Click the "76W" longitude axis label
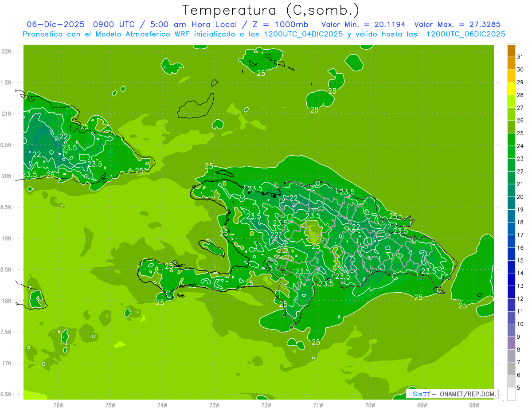This screenshot has width=532, height=411. (x=58, y=405)
